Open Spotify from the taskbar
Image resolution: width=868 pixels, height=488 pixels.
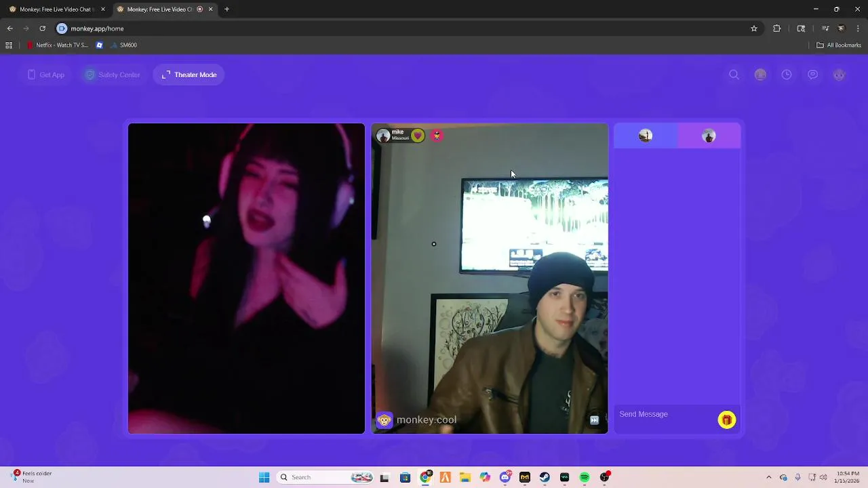pos(585,477)
